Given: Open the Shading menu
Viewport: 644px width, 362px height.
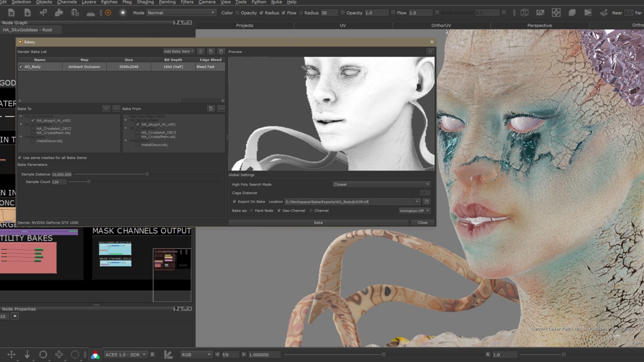Looking at the screenshot, I should click(x=145, y=2).
